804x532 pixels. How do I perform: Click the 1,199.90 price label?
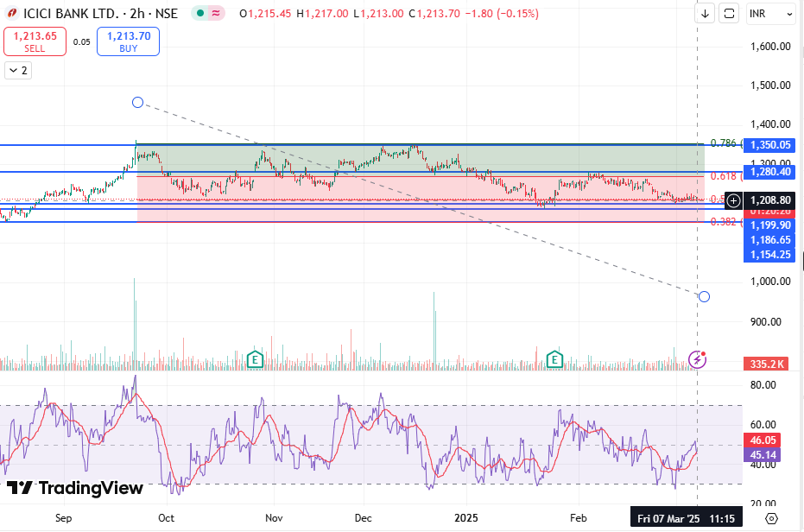[770, 225]
